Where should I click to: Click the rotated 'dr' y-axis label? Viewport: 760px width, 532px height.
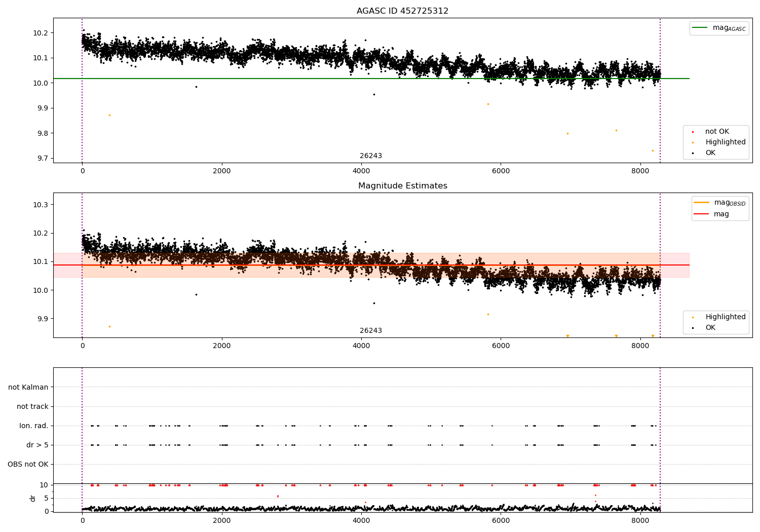coord(33,499)
